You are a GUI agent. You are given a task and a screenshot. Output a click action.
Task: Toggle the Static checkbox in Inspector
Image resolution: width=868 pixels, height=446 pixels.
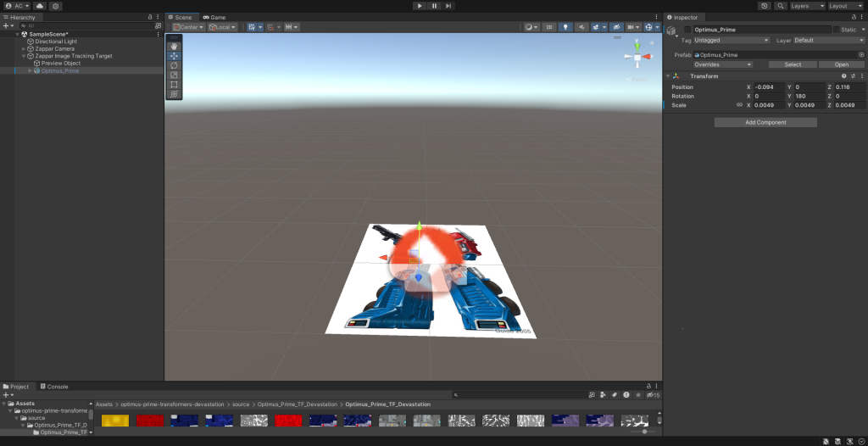[x=836, y=30]
